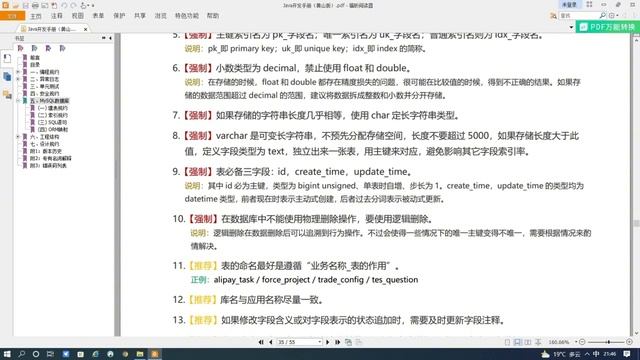Select single page view mode in status bar
The height and width of the screenshot is (360, 640).
(507, 342)
